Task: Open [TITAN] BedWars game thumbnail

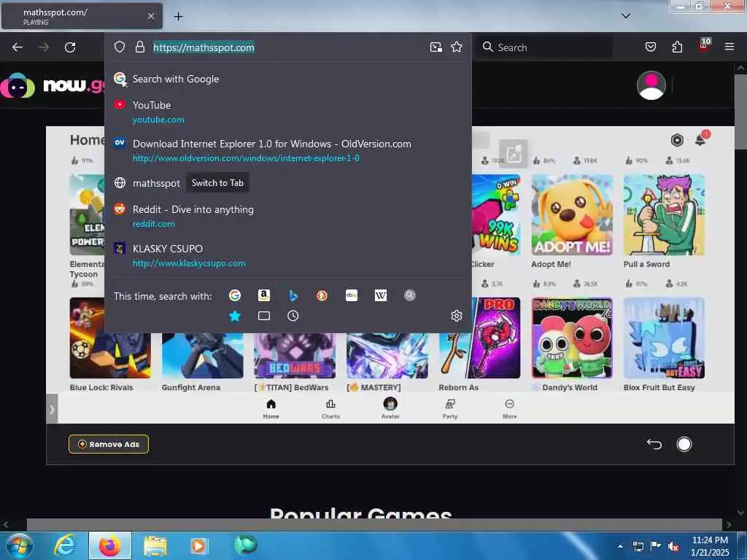Action: [x=295, y=356]
